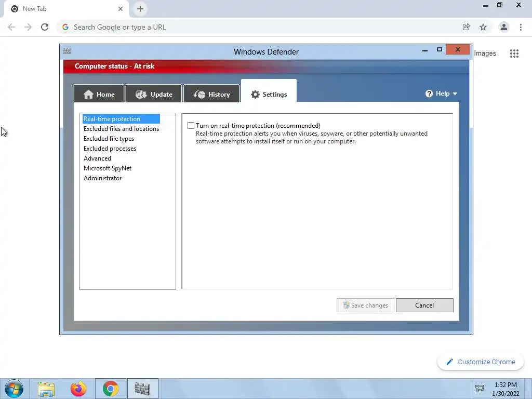Click the Customize Chrome button
Viewport: 532px width, 399px height.
tap(481, 362)
